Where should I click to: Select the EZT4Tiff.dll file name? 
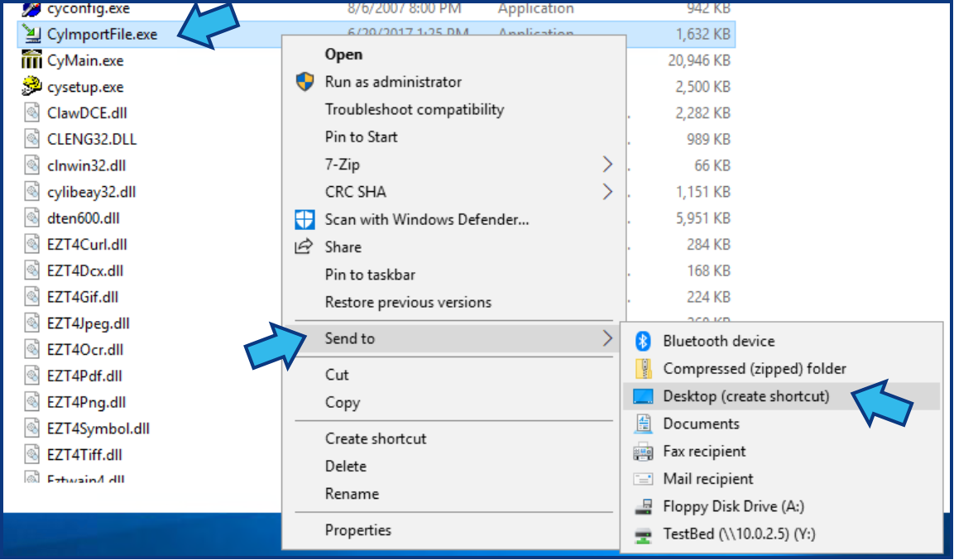[84, 455]
